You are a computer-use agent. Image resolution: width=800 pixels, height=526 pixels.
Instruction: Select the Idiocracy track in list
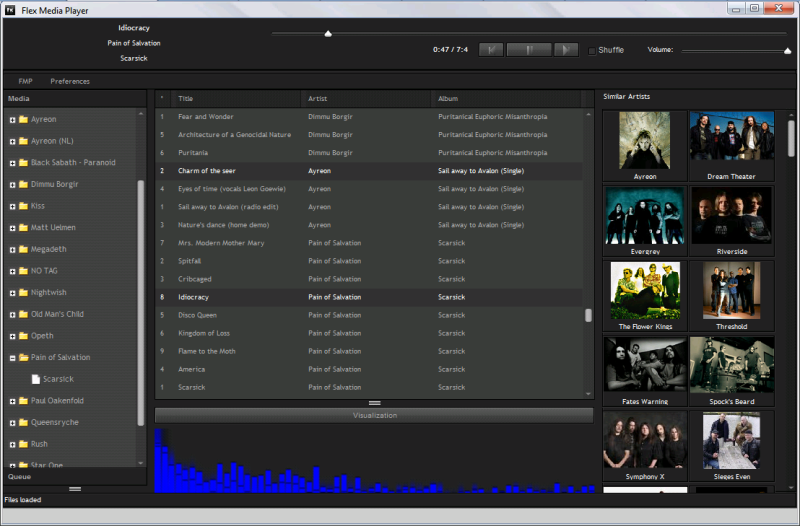point(369,297)
